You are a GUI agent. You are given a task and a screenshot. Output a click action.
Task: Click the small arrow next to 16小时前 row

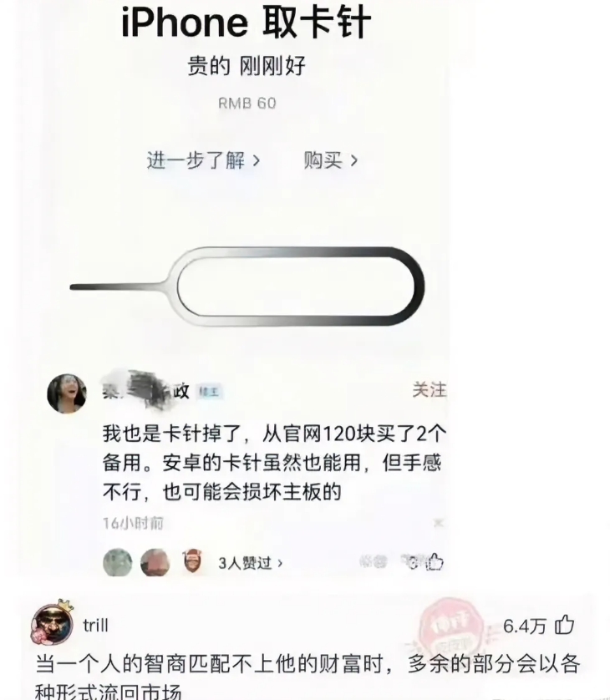pos(439,523)
